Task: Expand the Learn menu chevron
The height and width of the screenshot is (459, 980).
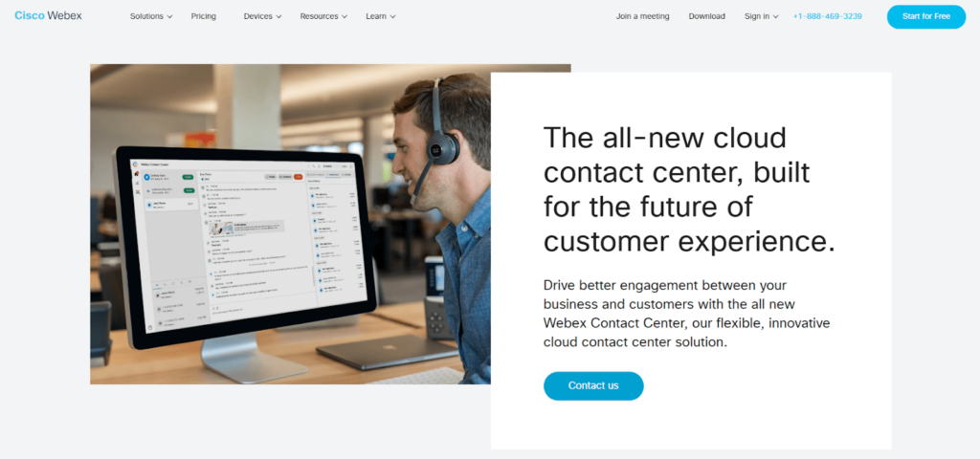Action: [x=392, y=17]
